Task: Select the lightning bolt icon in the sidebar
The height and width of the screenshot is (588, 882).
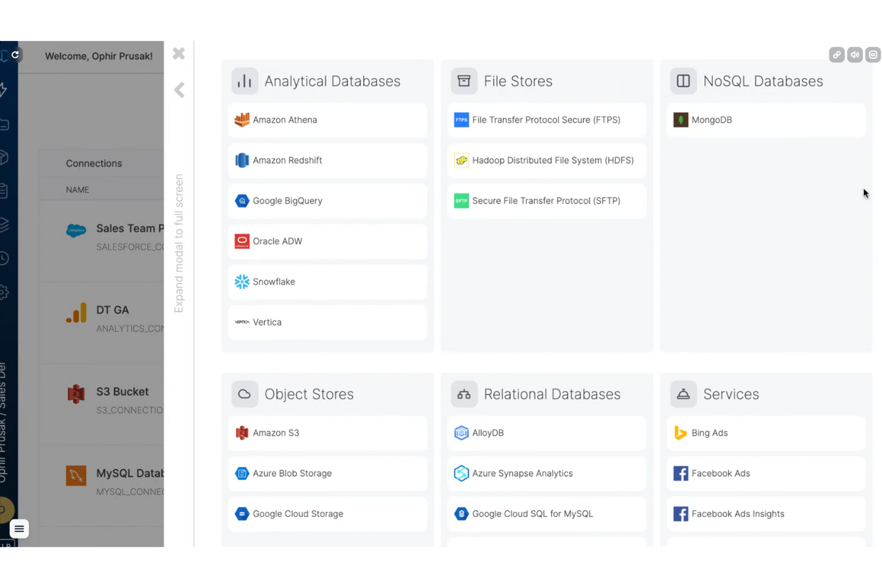Action: pos(6,88)
